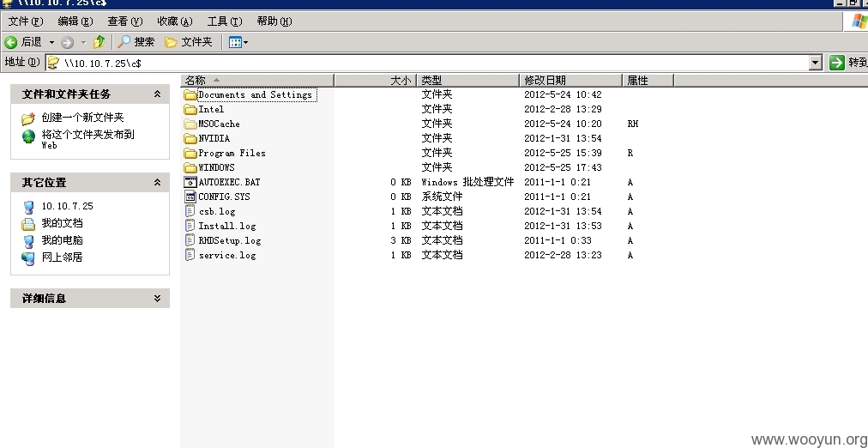Click the 我的文档 folder icon
Image resolution: width=868 pixels, height=448 pixels.
(x=28, y=224)
